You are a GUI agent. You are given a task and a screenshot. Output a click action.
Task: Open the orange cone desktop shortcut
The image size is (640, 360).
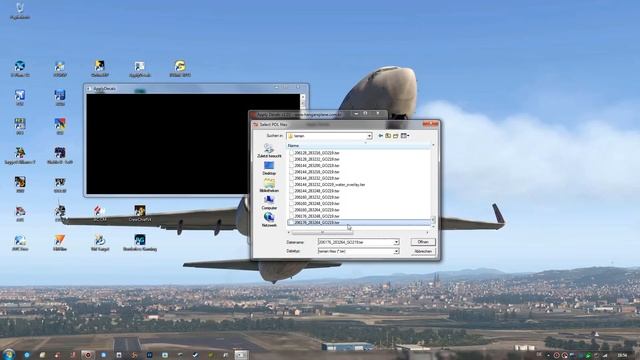tap(60, 242)
